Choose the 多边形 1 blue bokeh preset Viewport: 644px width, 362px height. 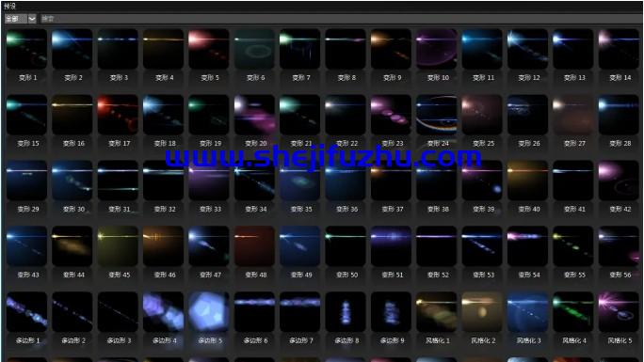coord(26,311)
